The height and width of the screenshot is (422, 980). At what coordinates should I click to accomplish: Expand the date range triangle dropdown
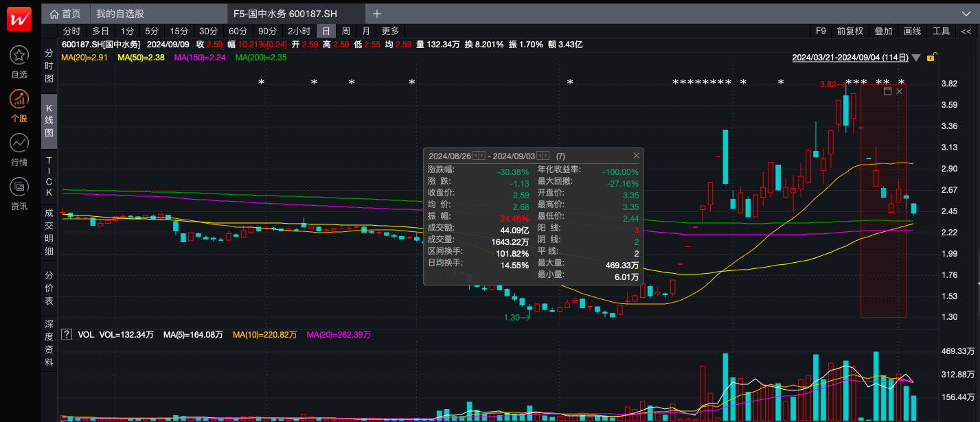click(916, 58)
